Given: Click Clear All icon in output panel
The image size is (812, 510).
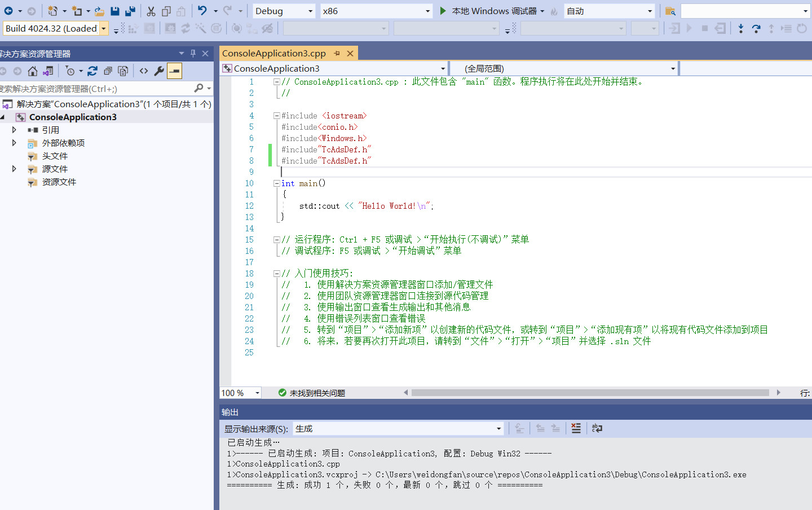Looking at the screenshot, I should (x=576, y=429).
